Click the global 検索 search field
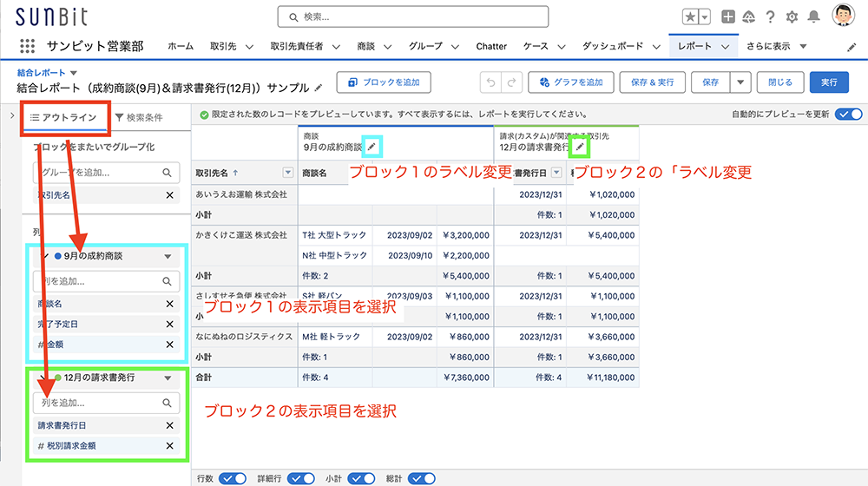This screenshot has width=868, height=486. [413, 17]
